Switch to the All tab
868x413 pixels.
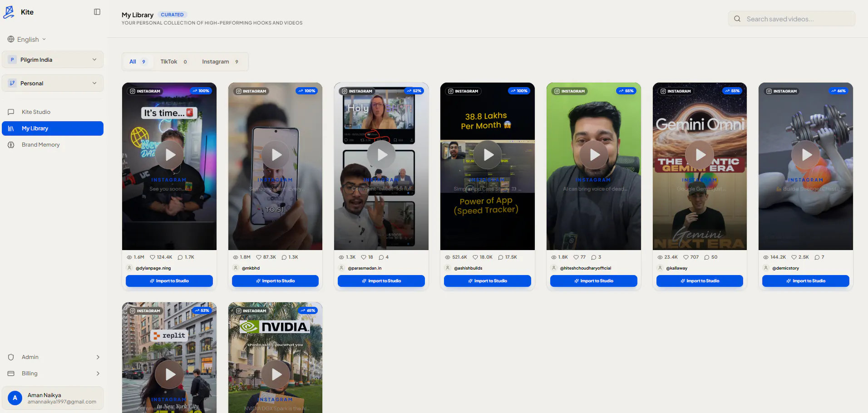click(x=138, y=62)
